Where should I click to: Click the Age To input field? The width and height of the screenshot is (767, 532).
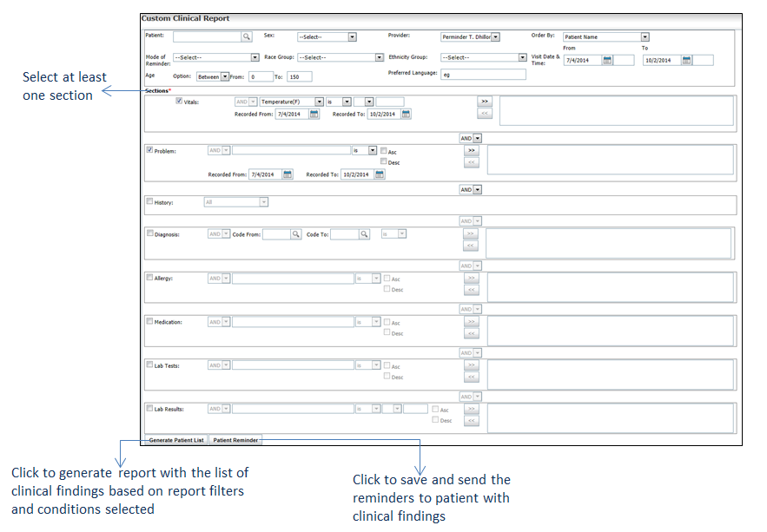tap(300, 76)
